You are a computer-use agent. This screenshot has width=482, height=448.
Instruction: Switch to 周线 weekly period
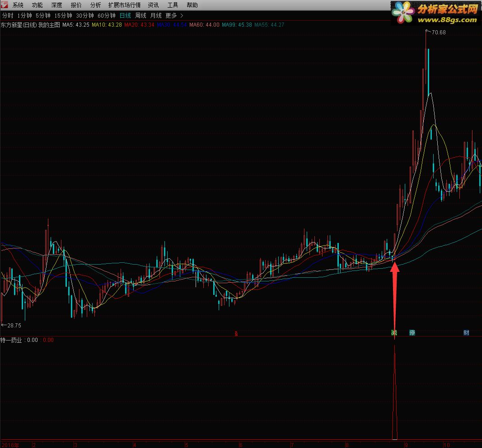(x=140, y=15)
